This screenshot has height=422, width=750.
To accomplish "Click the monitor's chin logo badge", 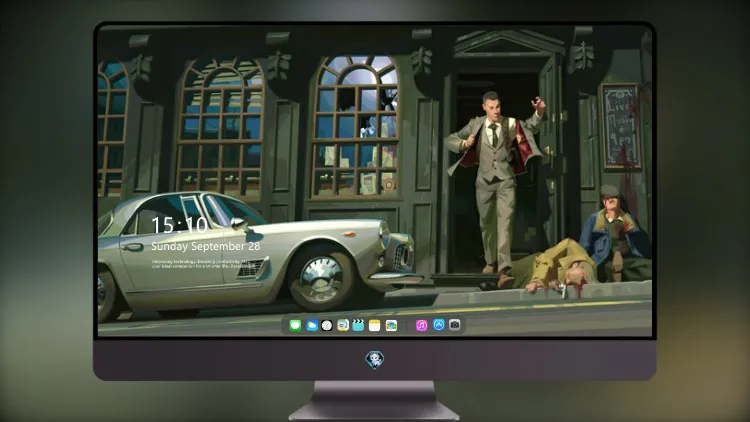I will coord(375,359).
